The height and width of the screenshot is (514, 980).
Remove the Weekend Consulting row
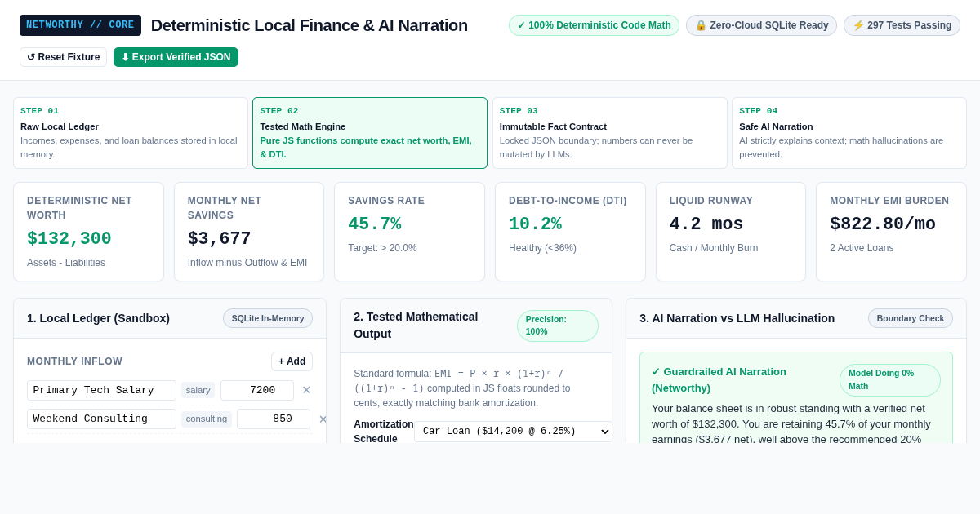point(323,419)
